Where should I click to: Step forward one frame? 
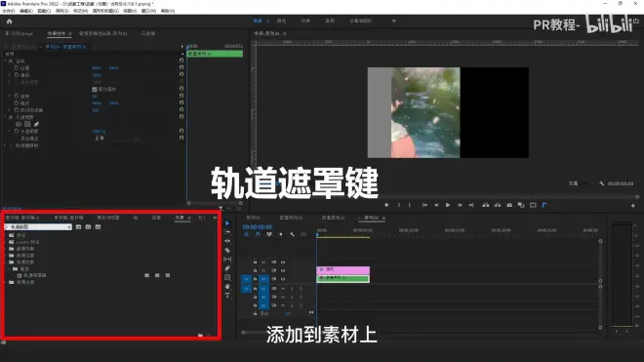click(x=460, y=205)
